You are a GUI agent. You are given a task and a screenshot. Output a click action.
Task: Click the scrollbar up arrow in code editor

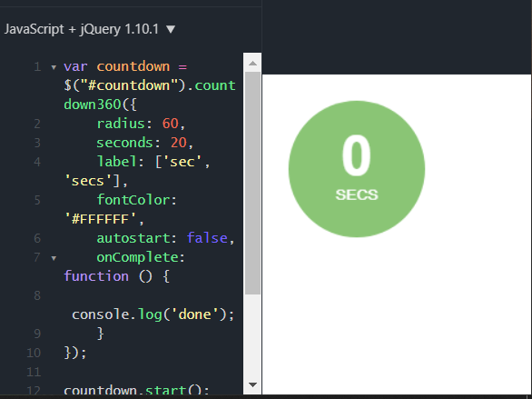click(x=252, y=63)
